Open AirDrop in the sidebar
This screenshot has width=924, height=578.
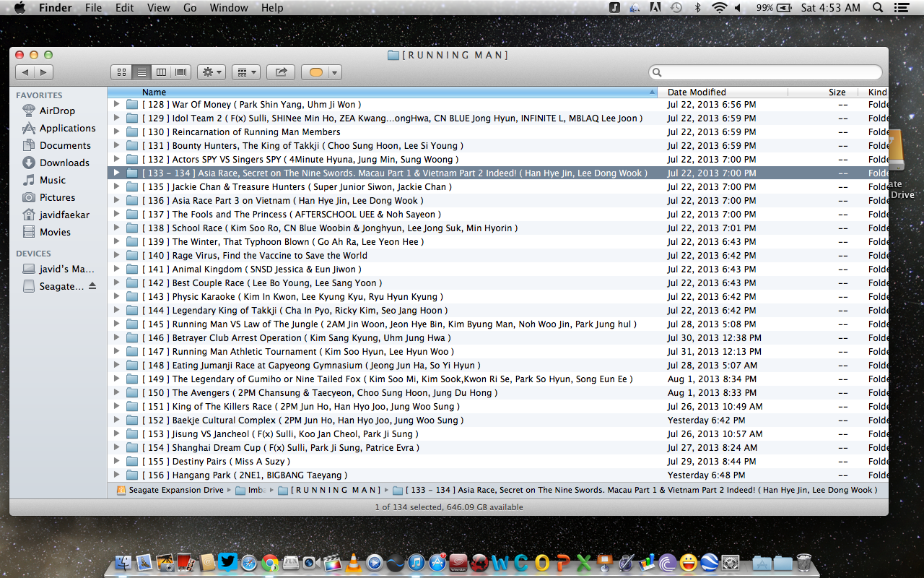click(57, 111)
